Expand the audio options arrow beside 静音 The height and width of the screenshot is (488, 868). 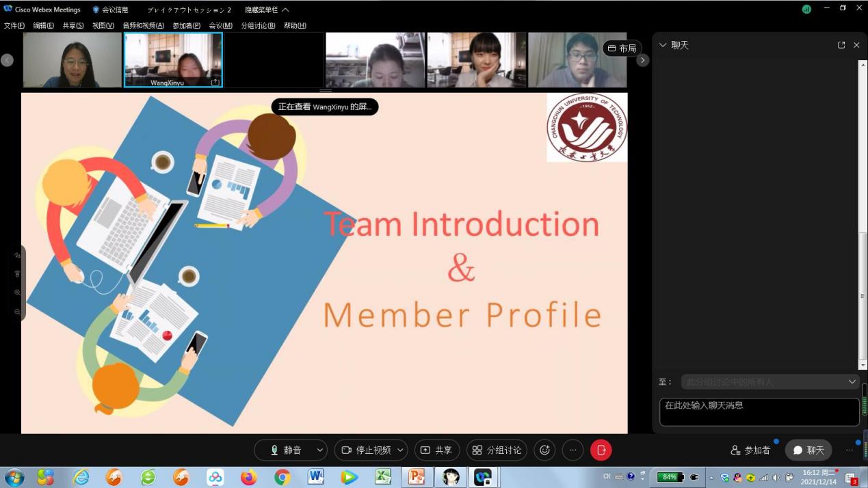tap(319, 450)
